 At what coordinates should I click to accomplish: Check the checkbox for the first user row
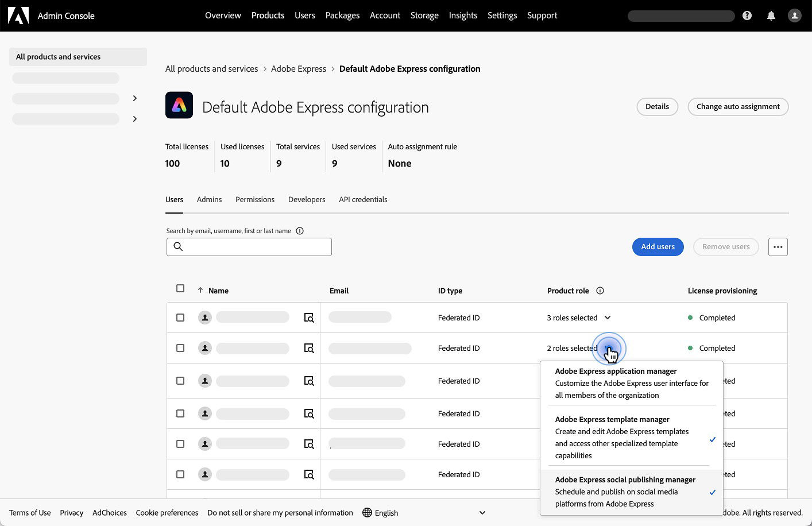coord(180,317)
